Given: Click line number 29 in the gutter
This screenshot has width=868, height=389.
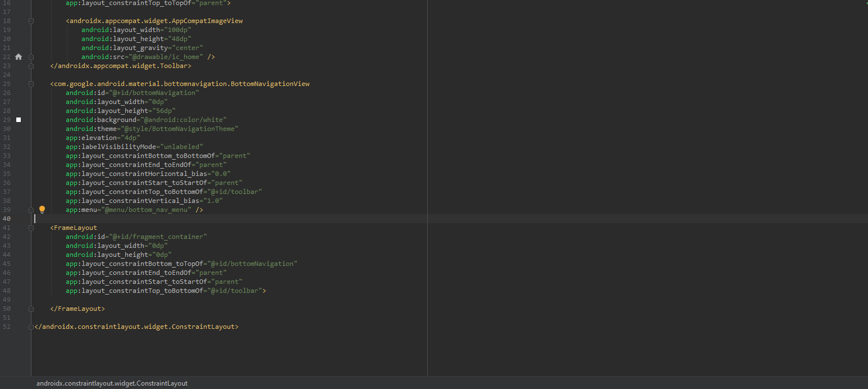Looking at the screenshot, I should tap(7, 120).
